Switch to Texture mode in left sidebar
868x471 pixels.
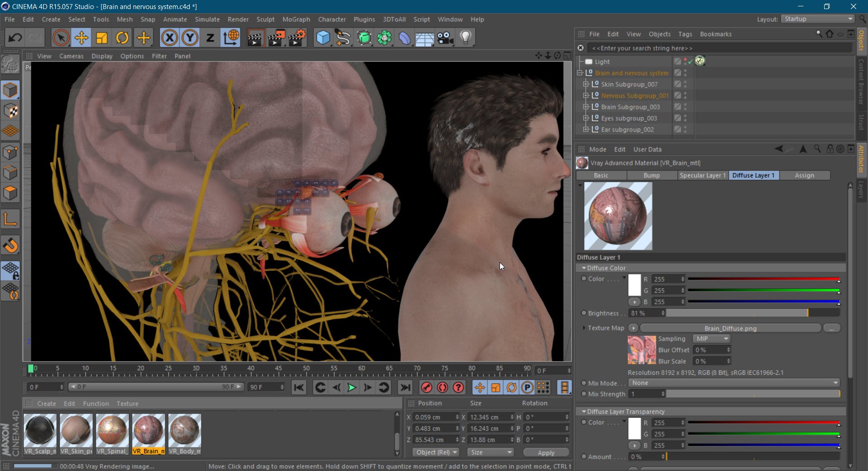(10, 111)
